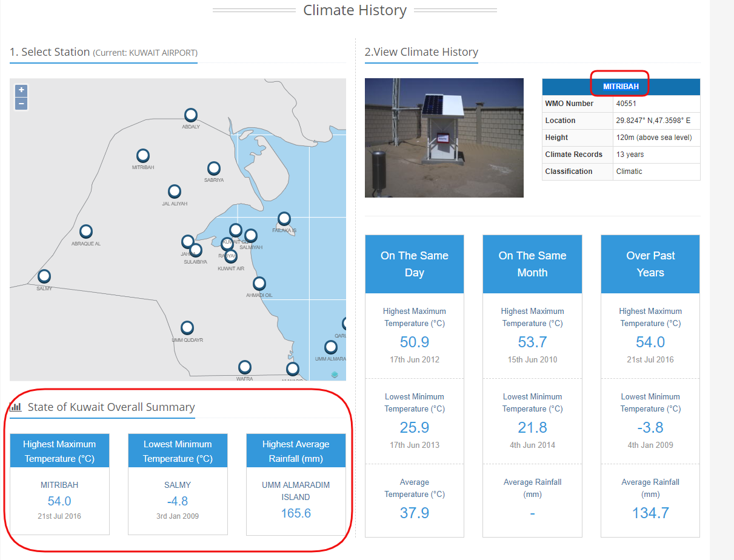Viewport: 734px width, 560px height.
Task: Click MITRIBAH in the overall summary card
Action: pyautogui.click(x=59, y=485)
